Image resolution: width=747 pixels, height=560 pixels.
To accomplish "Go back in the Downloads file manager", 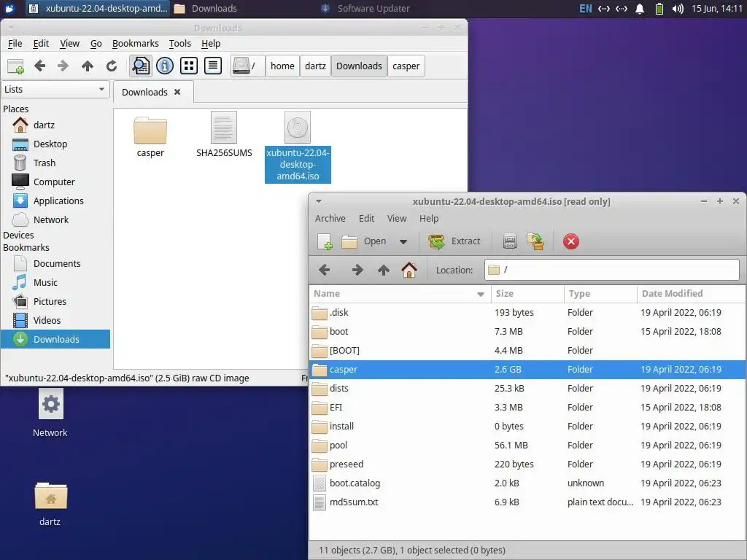I will (x=40, y=66).
